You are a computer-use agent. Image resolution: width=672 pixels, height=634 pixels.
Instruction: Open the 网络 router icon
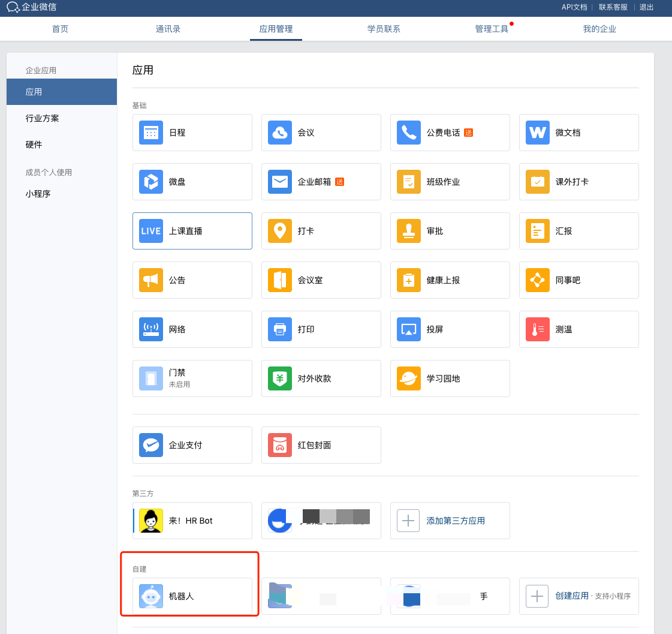[151, 329]
